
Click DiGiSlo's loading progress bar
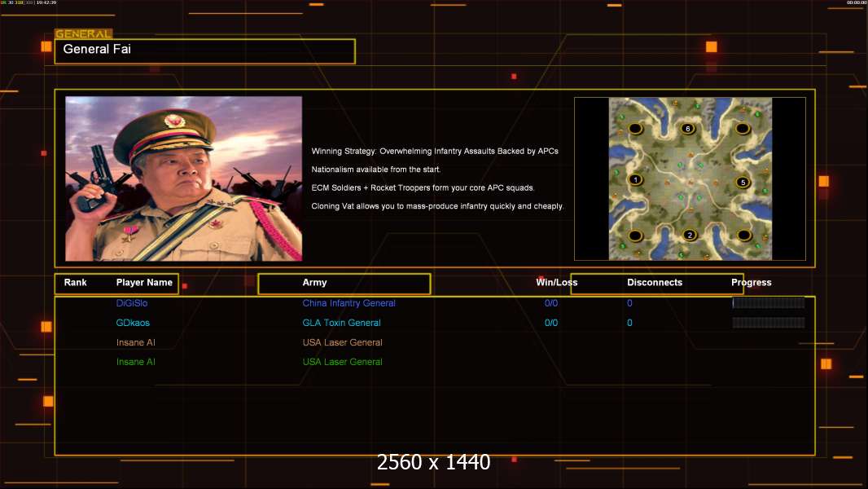pyautogui.click(x=768, y=303)
